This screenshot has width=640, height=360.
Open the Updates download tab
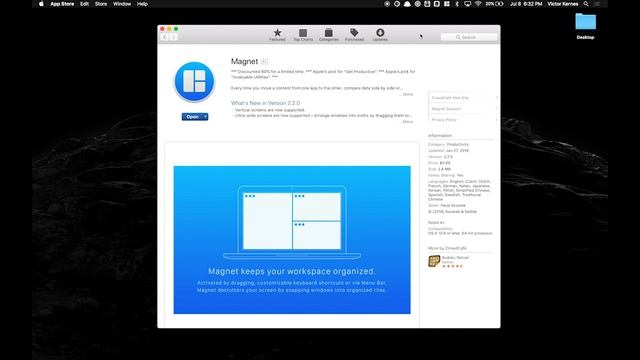point(380,35)
